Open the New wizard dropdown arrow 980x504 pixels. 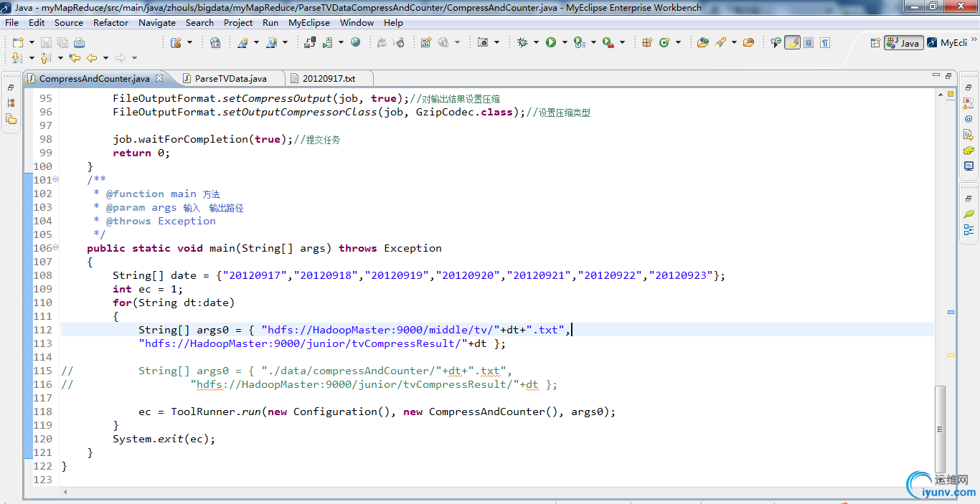pos(32,43)
